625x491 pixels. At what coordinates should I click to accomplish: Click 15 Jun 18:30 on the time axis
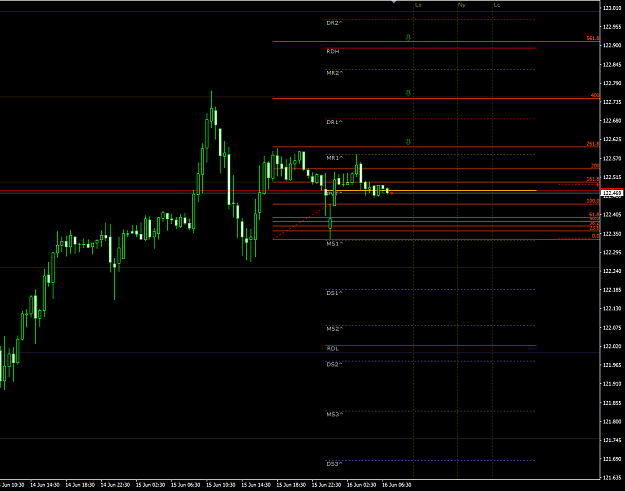(x=291, y=485)
